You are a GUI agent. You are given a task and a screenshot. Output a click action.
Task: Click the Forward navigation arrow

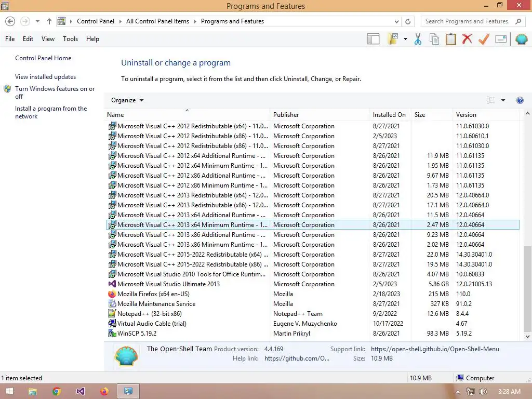[25, 21]
